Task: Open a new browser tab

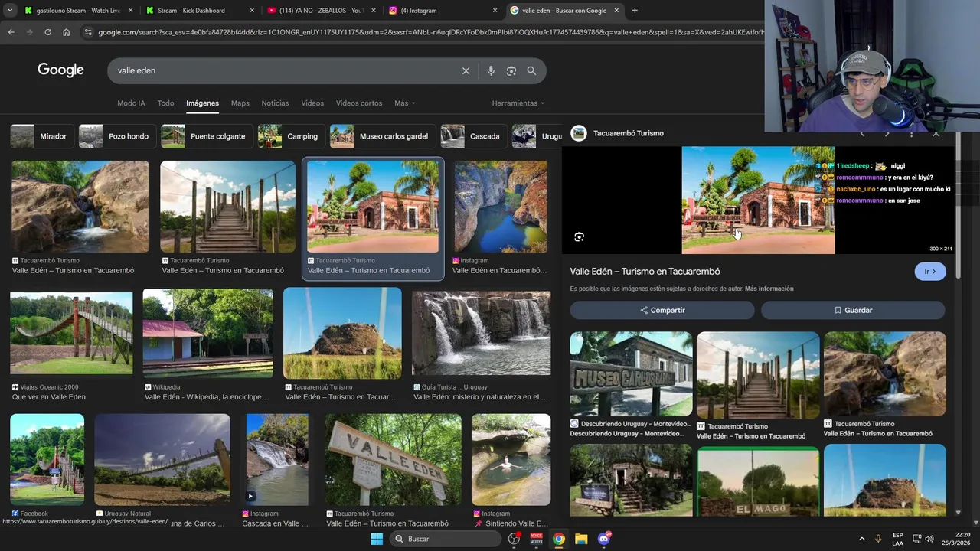Action: click(635, 10)
